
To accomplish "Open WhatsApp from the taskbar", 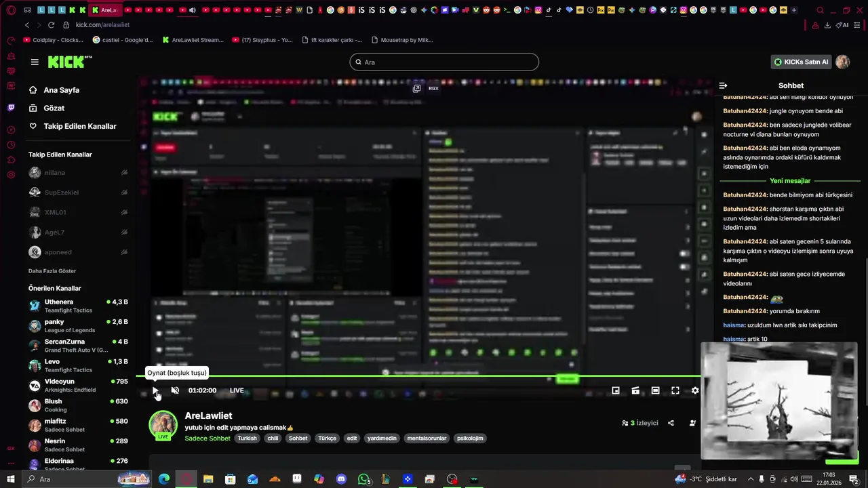I will point(363,479).
